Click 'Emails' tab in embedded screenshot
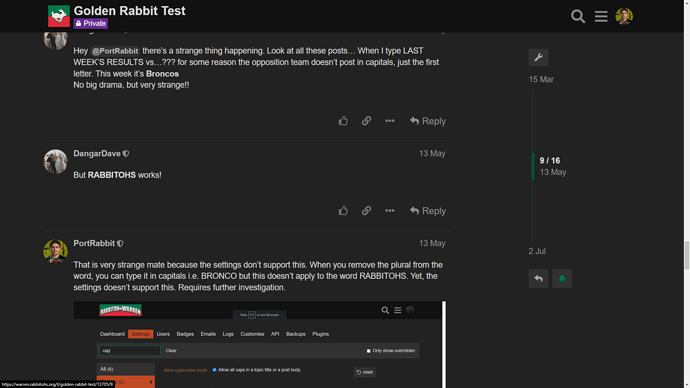This screenshot has width=690, height=388. [208, 334]
